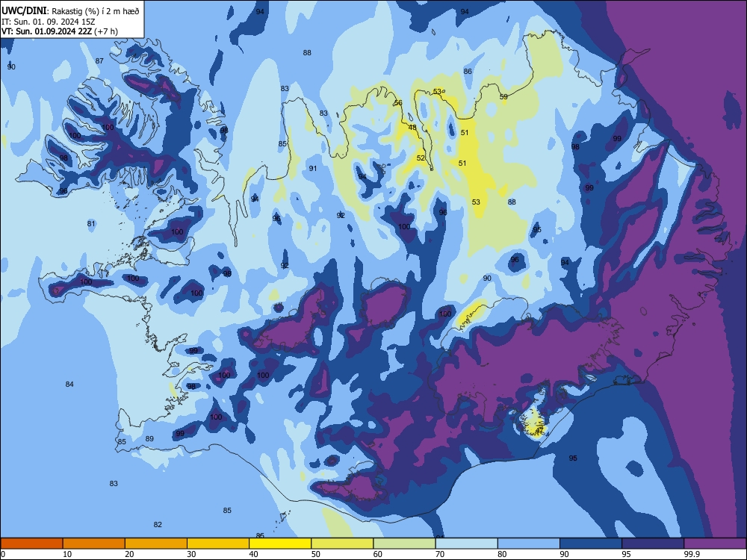Click the map value 56
This screenshot has width=747, height=560.
pyautogui.click(x=398, y=103)
